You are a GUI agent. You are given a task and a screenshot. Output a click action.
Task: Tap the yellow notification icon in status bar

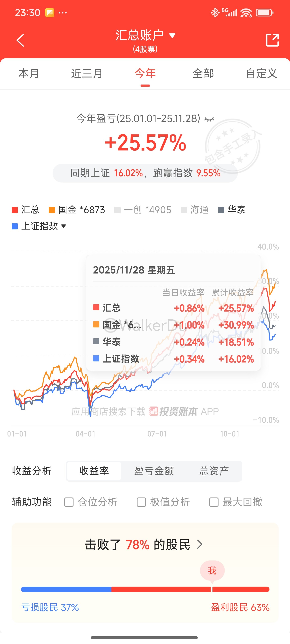point(50,12)
